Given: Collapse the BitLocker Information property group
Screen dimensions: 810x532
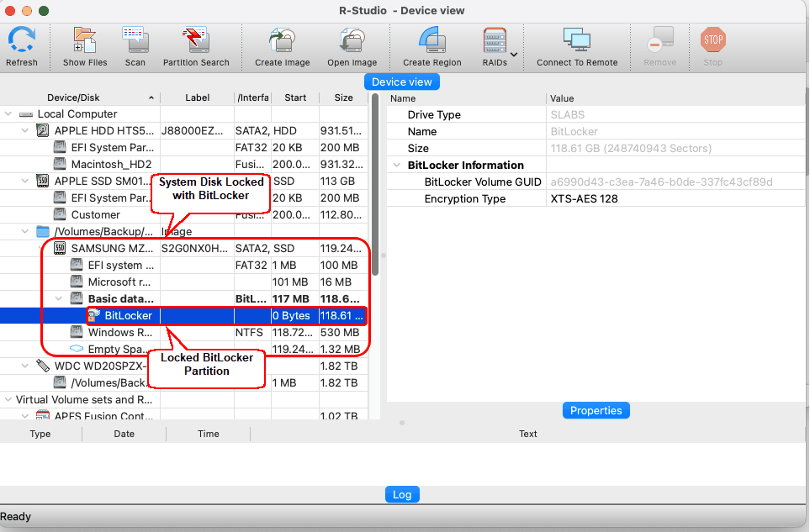Looking at the screenshot, I should (x=397, y=165).
